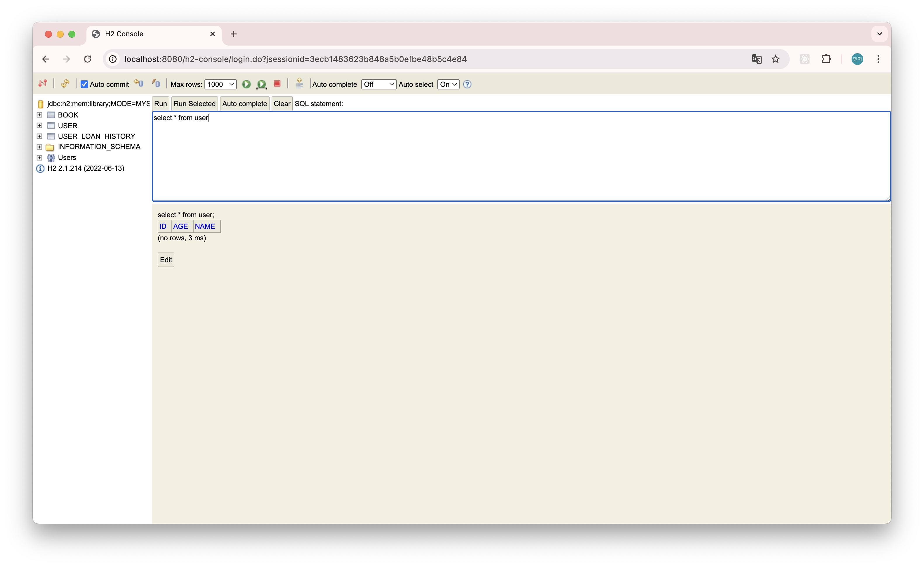Viewport: 924px width, 567px height.
Task: Click the NAME column header
Action: tap(205, 226)
